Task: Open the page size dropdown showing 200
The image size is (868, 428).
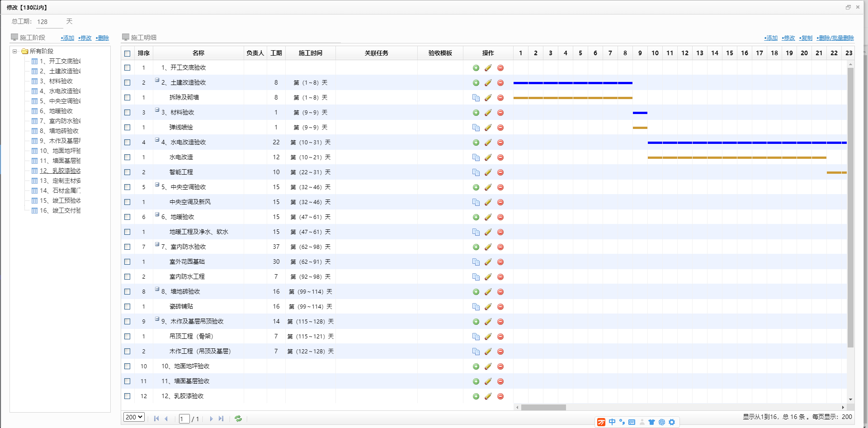Action: (134, 417)
